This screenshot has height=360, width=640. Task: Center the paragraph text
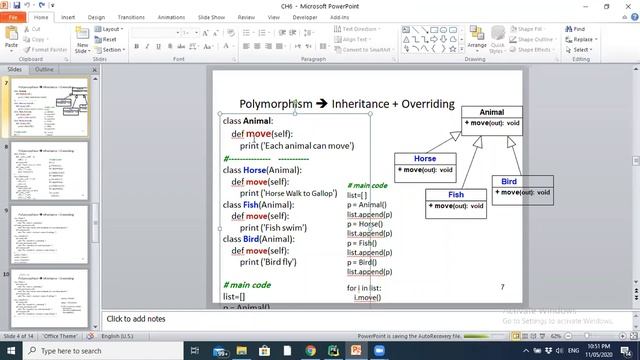[257, 47]
